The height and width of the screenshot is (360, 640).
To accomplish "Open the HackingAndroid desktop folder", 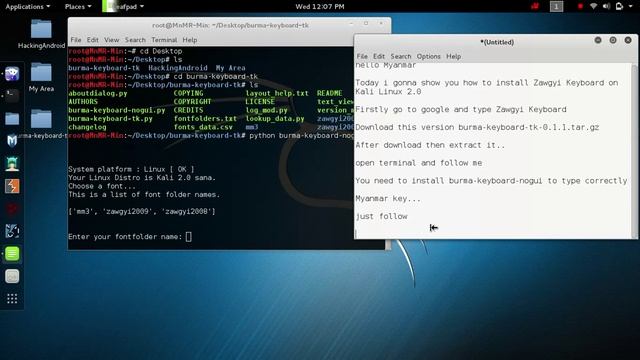I will point(41,34).
